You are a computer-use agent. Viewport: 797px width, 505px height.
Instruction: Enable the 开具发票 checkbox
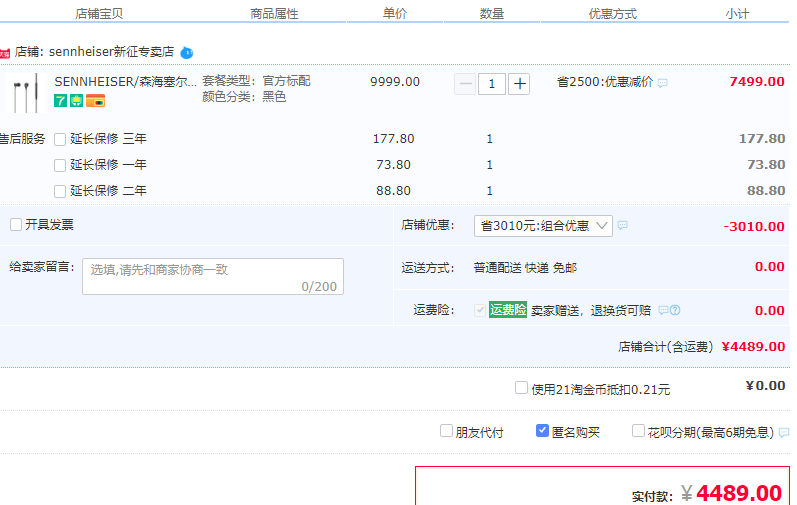[x=16, y=225]
